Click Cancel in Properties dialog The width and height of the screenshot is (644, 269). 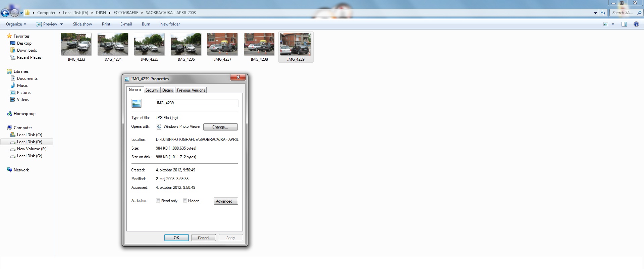[x=204, y=238]
